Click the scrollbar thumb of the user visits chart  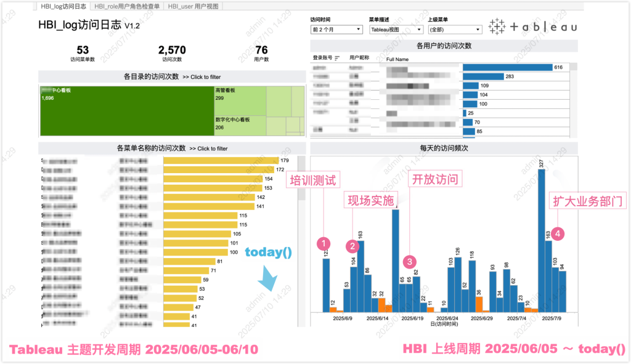pos(574,67)
